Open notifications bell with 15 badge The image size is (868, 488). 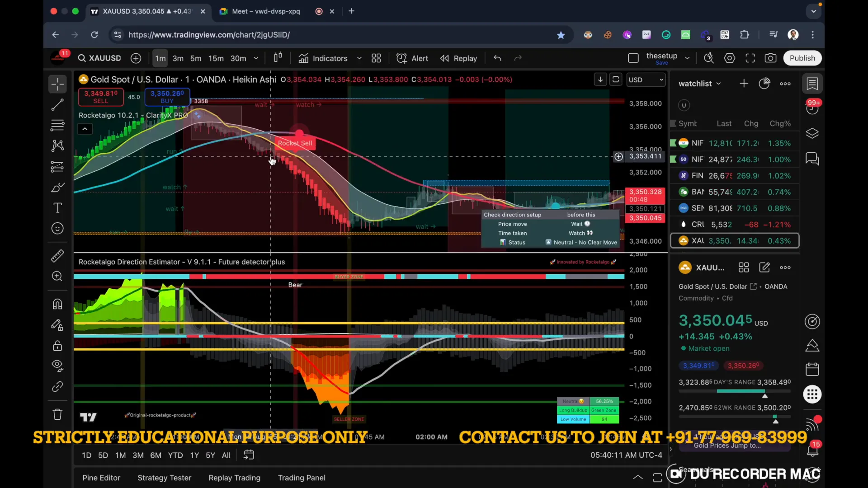[x=812, y=450]
